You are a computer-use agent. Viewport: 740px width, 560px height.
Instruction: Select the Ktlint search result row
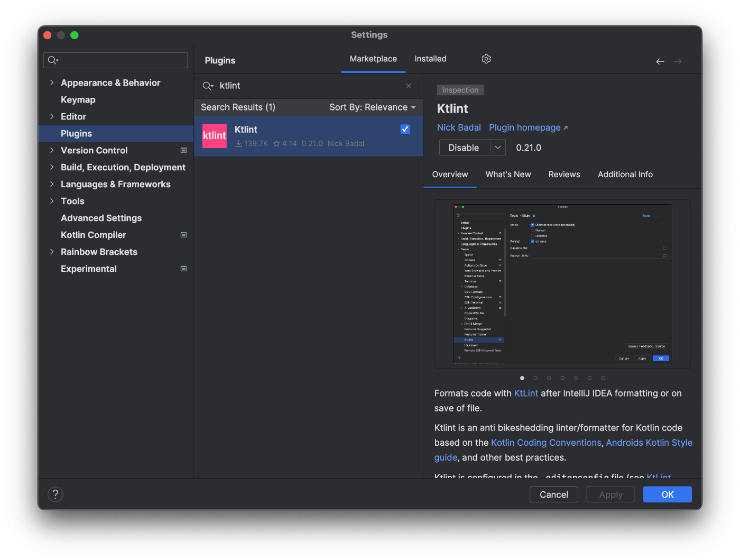pyautogui.click(x=309, y=136)
